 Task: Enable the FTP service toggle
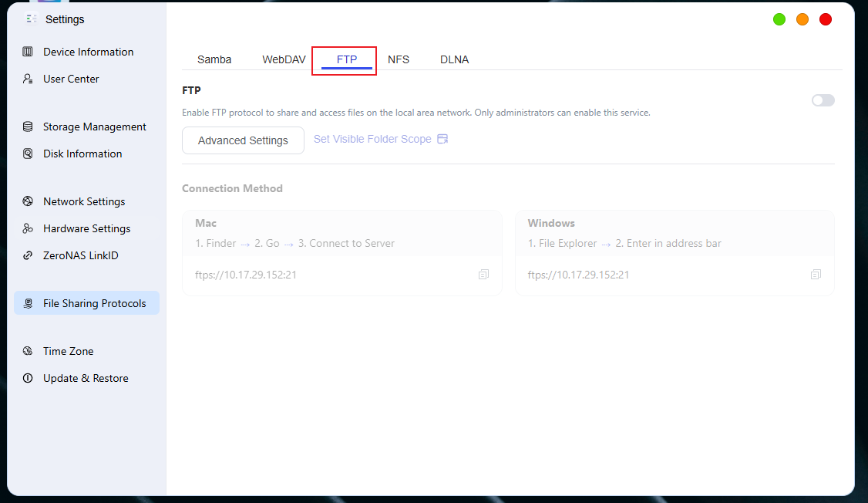[x=823, y=100]
